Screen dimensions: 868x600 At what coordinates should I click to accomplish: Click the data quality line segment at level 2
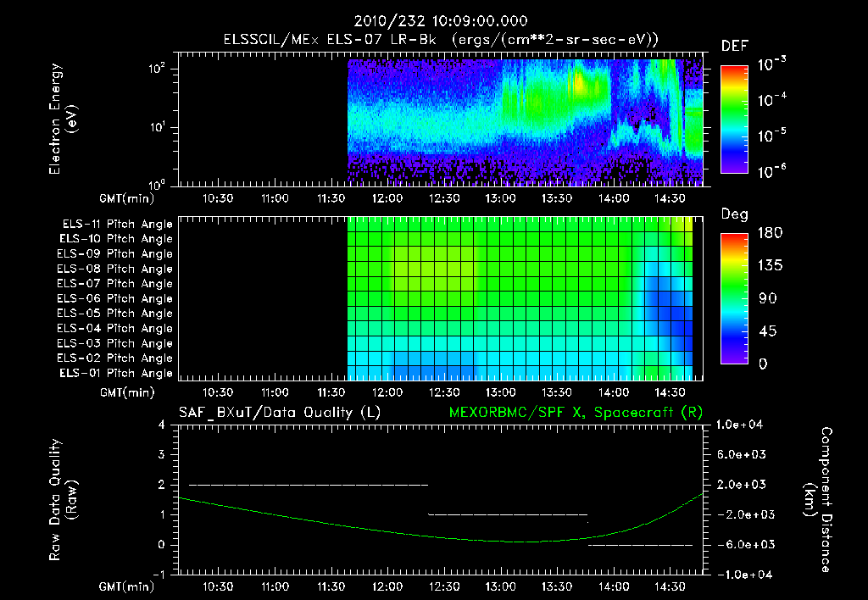point(309,485)
